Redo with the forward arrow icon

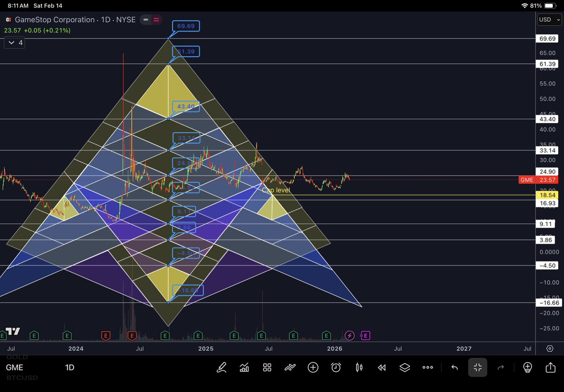tap(500, 367)
